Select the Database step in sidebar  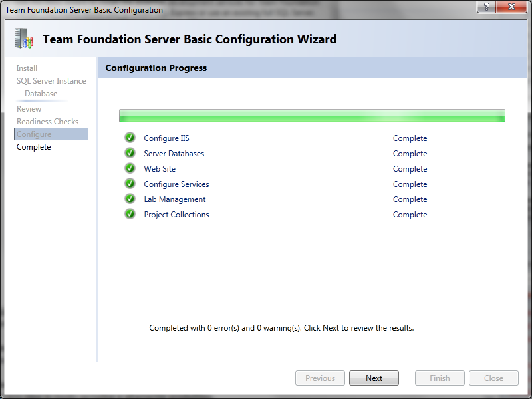point(41,94)
